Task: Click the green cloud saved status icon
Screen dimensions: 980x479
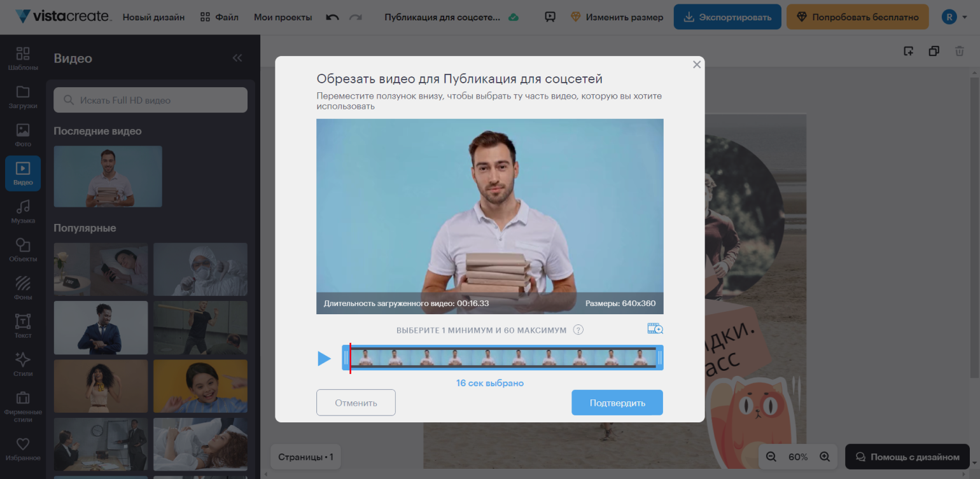Action: coord(513,17)
